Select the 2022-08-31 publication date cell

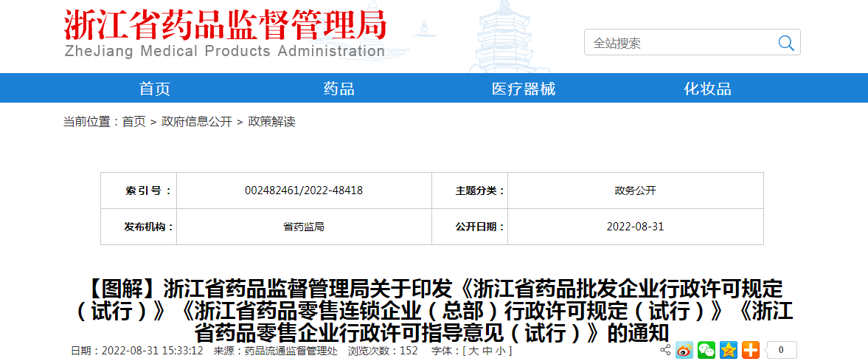(x=635, y=227)
